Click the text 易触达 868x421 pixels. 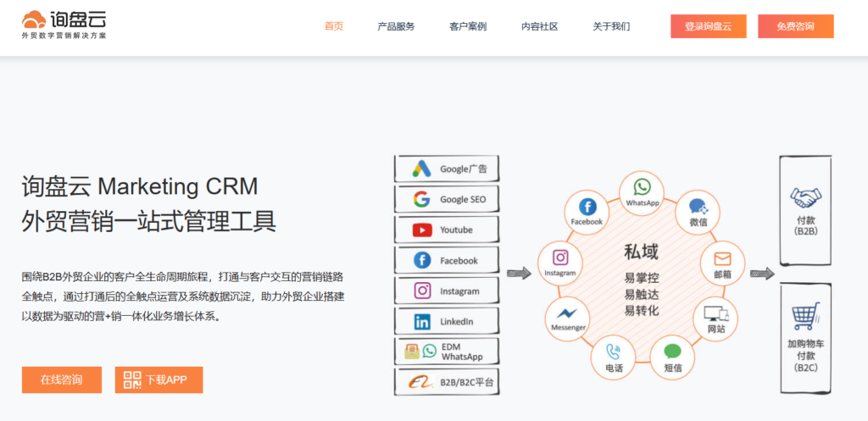click(x=642, y=294)
